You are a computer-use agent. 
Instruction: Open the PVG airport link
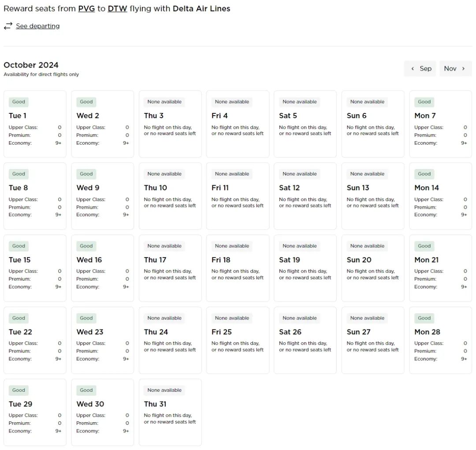coord(86,8)
